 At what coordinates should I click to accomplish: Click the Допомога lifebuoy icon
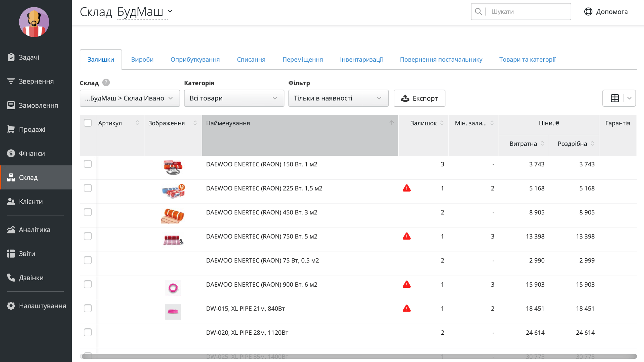pos(588,12)
